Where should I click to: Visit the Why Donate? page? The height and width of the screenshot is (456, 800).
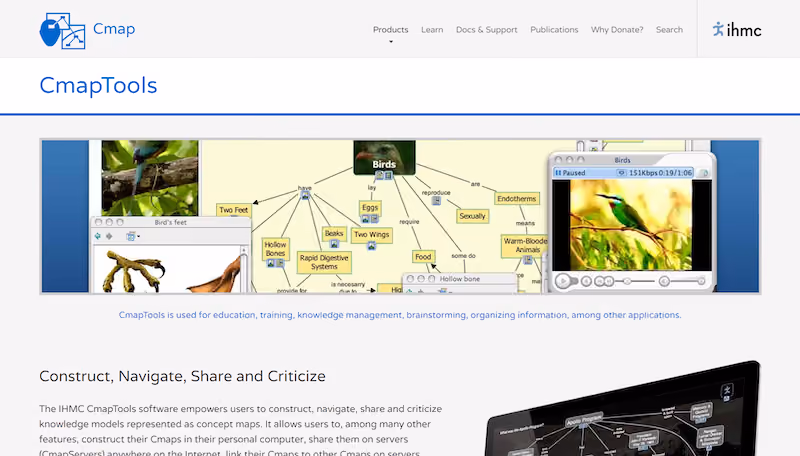pyautogui.click(x=617, y=30)
